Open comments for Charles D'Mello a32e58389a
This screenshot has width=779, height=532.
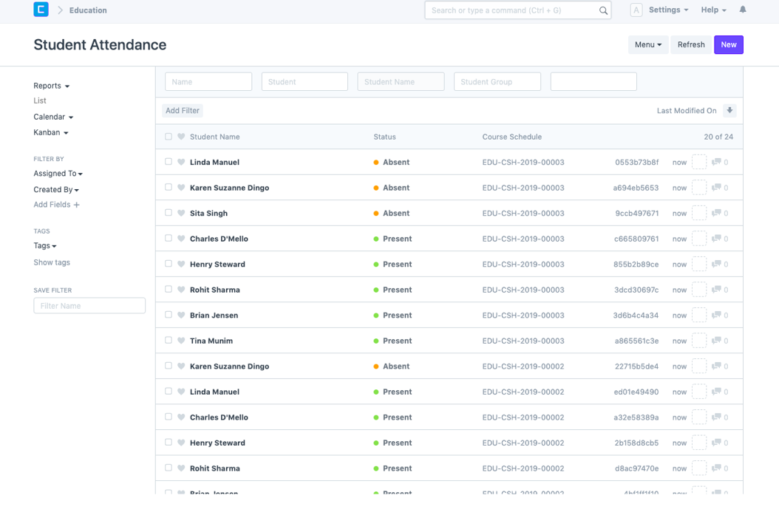point(720,417)
